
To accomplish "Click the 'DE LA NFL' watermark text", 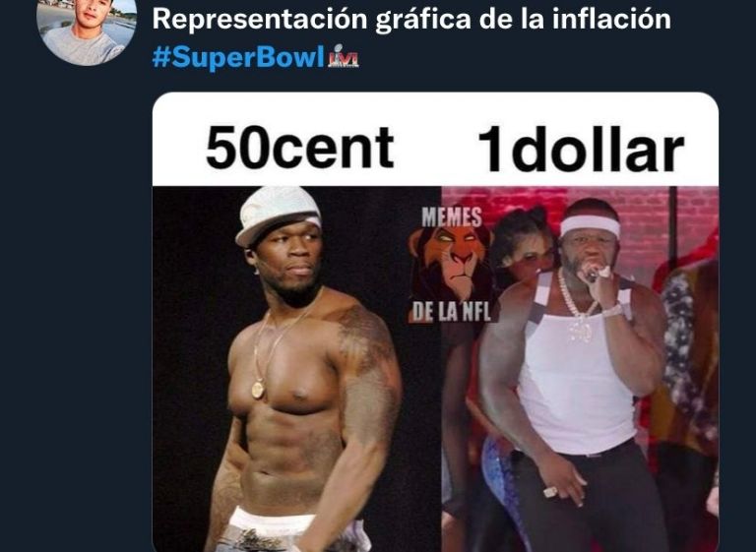I will click(452, 312).
